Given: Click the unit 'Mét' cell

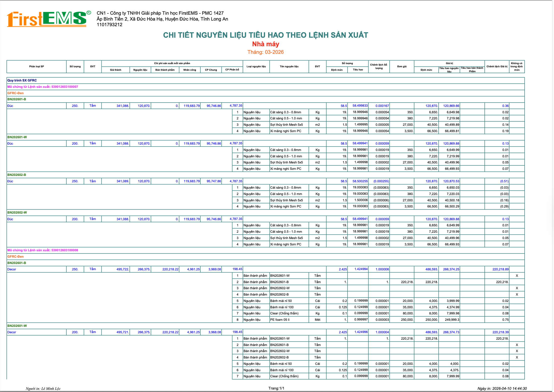Looking at the screenshot, I should tap(317, 320).
